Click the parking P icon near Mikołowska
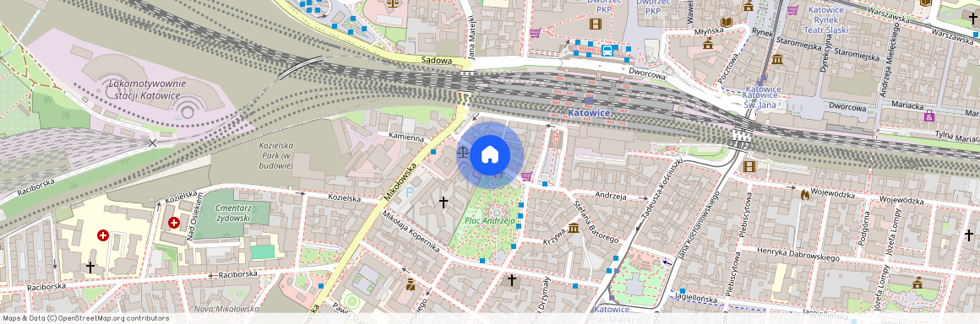The image size is (980, 324). pyautogui.click(x=410, y=193)
